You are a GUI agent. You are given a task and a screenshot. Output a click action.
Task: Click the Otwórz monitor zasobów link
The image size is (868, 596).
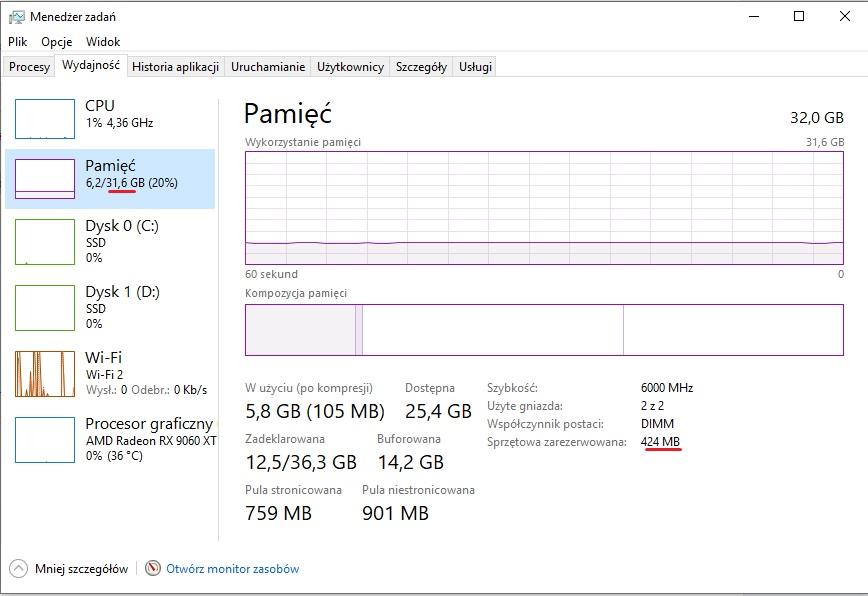pos(232,569)
